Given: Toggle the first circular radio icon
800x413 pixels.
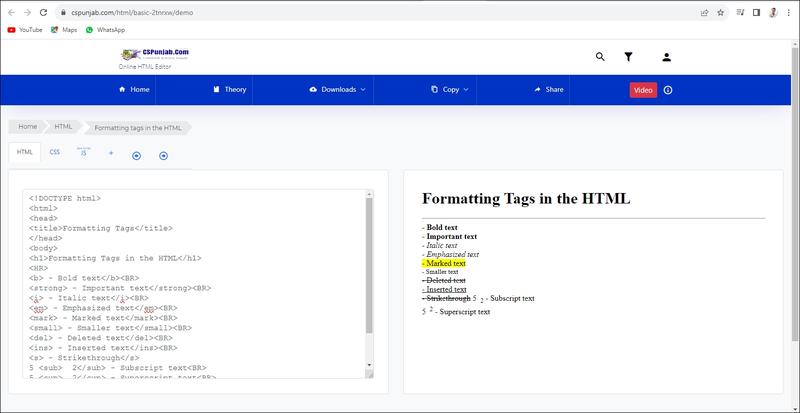Looking at the screenshot, I should coord(136,155).
